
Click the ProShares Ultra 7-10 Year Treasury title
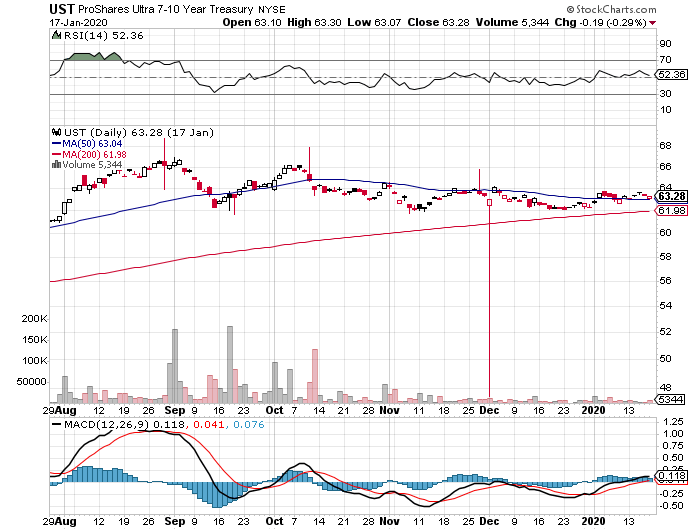(166, 9)
